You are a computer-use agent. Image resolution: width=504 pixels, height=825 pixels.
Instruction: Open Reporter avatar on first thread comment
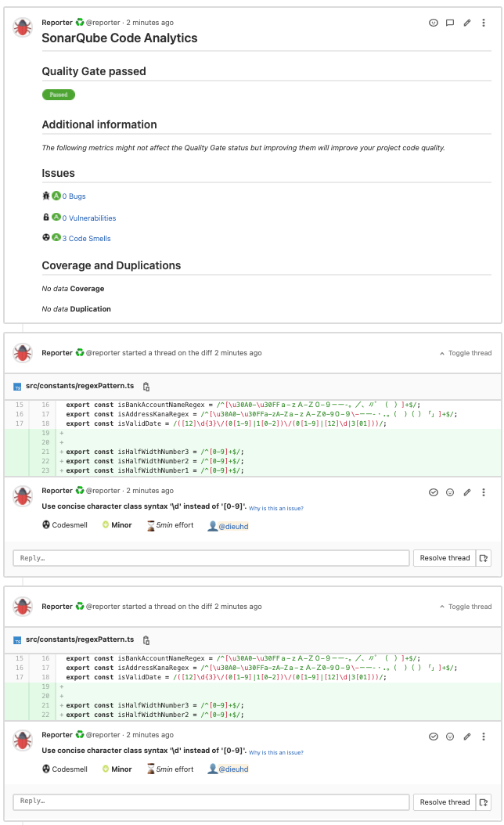[23, 495]
